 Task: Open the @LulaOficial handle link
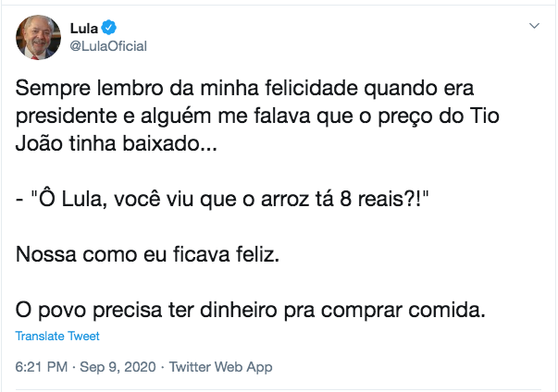(108, 46)
